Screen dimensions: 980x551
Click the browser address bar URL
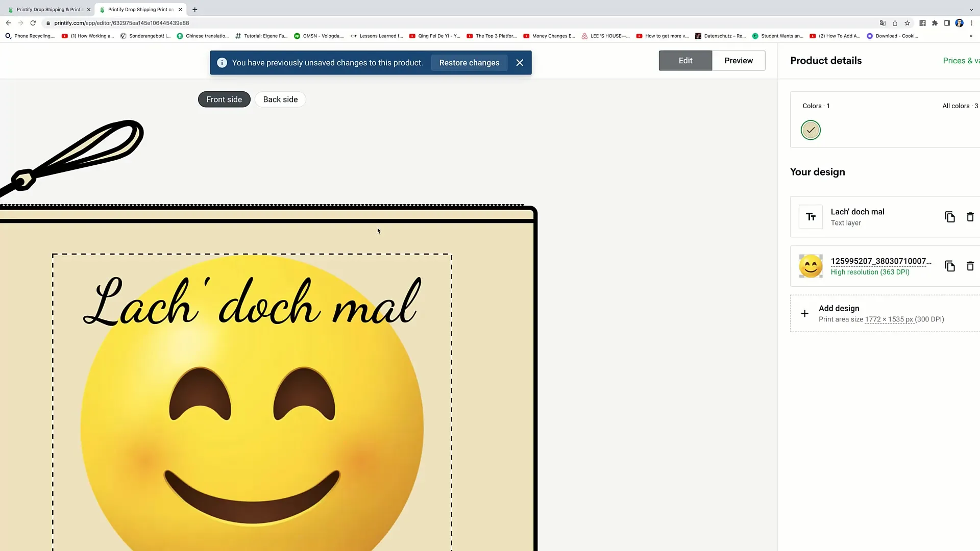click(121, 23)
